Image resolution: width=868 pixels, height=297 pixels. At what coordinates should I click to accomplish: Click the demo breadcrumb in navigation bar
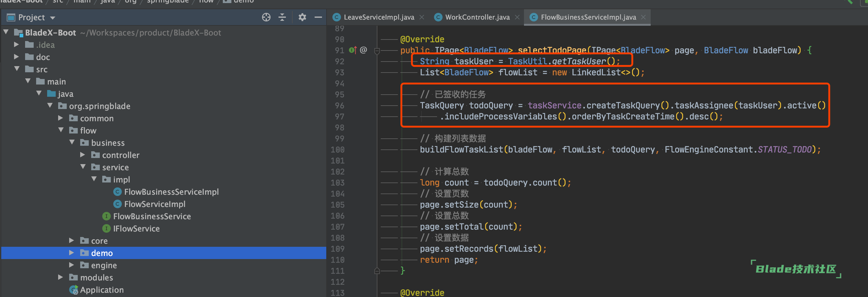coord(243,1)
